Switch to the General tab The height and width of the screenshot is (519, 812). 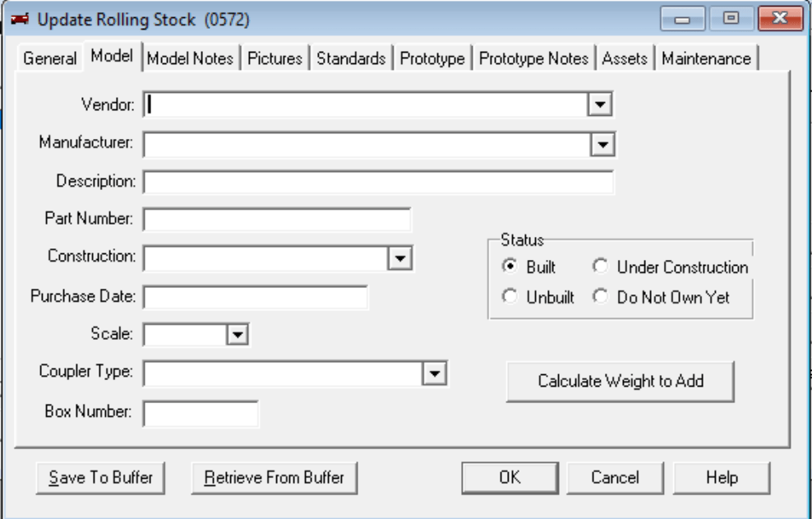[x=50, y=58]
